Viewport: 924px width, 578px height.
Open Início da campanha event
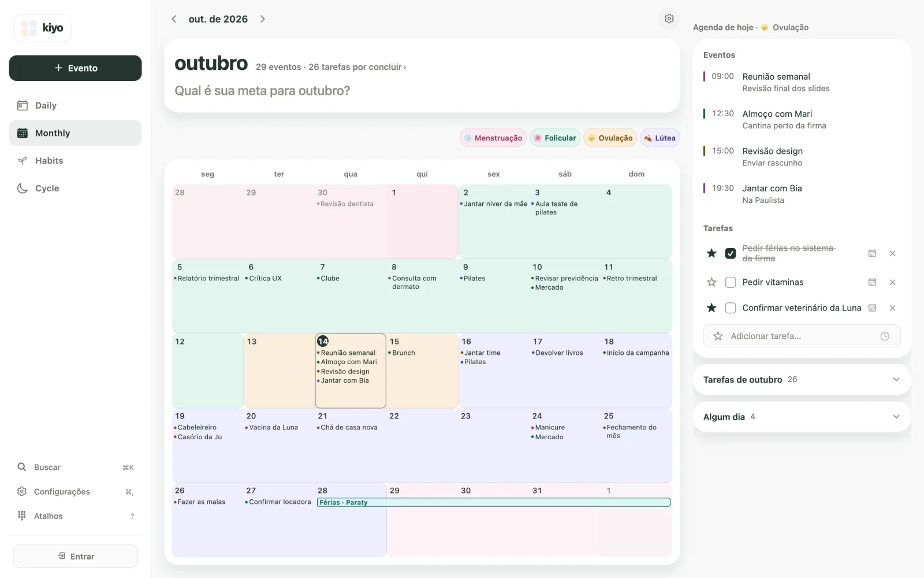click(x=636, y=353)
